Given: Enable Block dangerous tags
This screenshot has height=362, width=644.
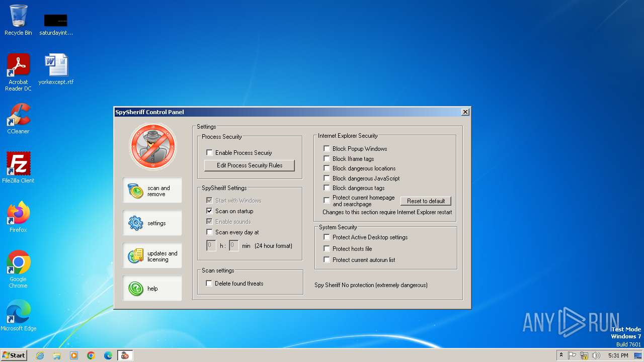Looking at the screenshot, I should click(x=327, y=188).
